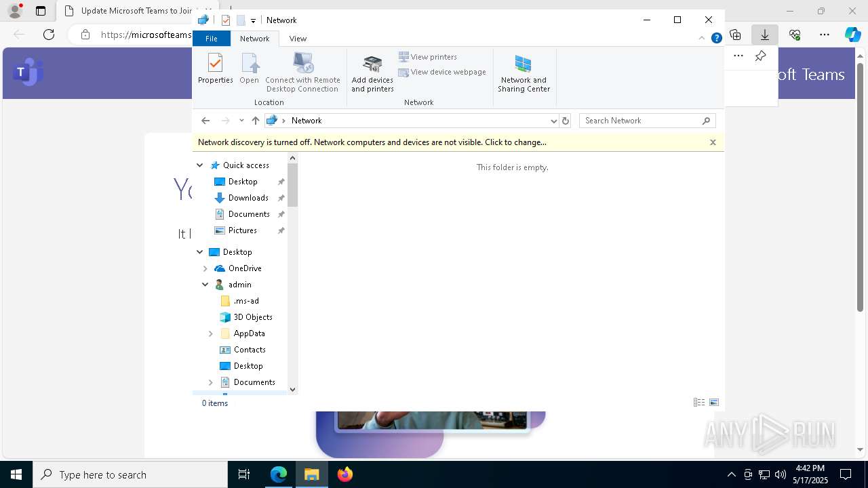Expand the AppData folder node
Screen dimensions: 868x488
[x=211, y=333]
